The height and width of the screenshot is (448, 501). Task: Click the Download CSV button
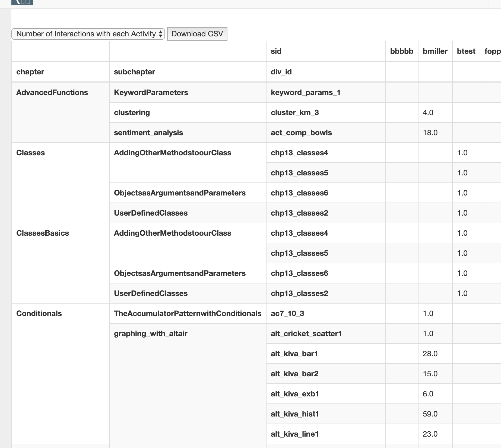tap(197, 34)
